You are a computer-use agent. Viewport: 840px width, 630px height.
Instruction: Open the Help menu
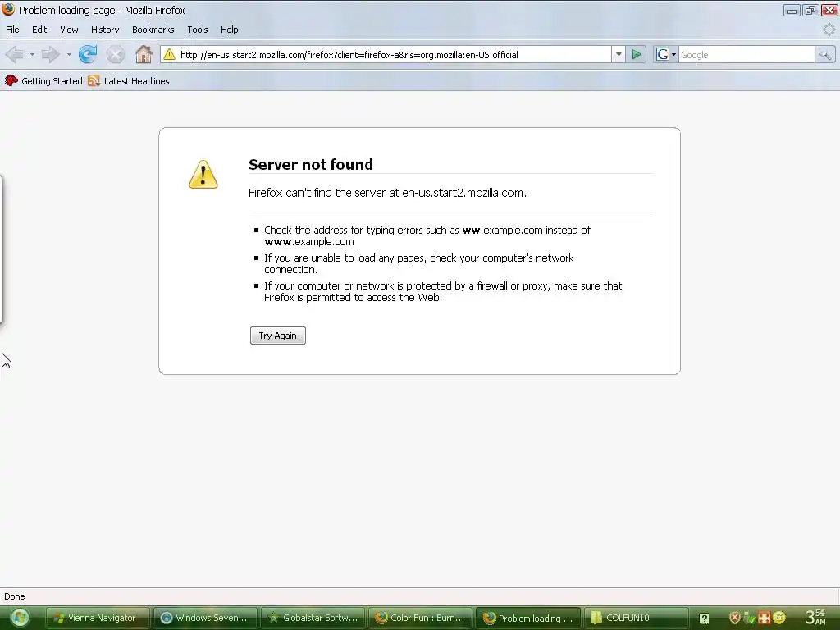[x=230, y=30]
